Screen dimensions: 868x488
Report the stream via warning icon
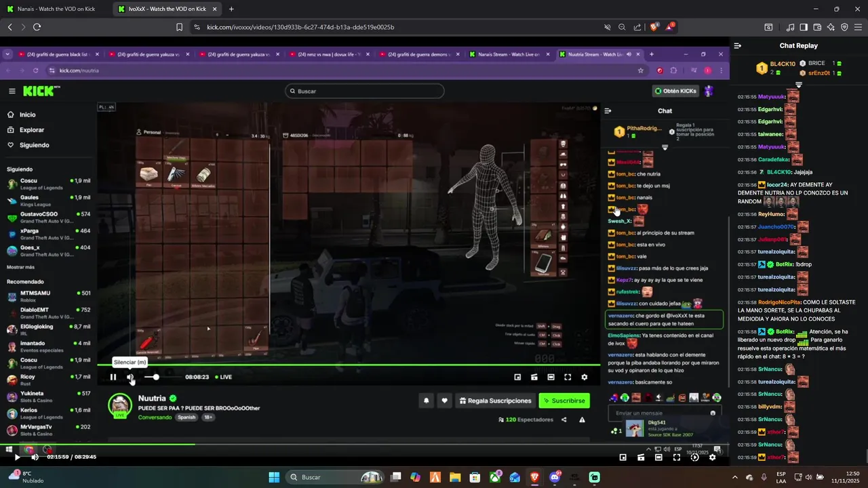coord(582,420)
